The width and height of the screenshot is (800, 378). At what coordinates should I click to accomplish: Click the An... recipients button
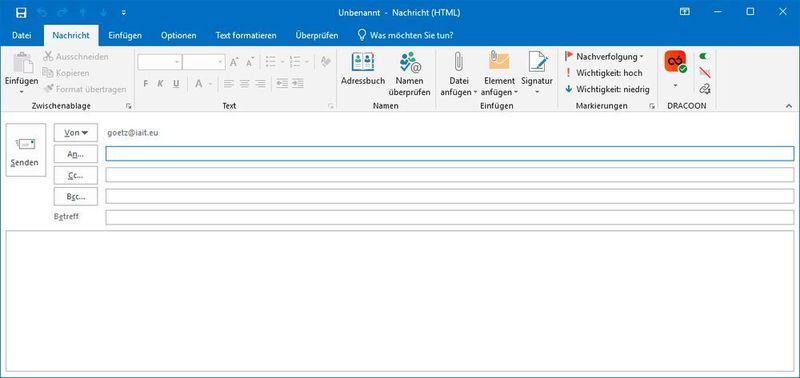pos(76,154)
